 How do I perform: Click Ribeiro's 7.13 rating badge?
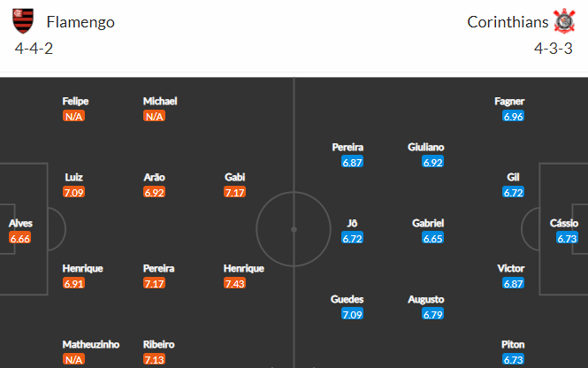[x=154, y=360]
